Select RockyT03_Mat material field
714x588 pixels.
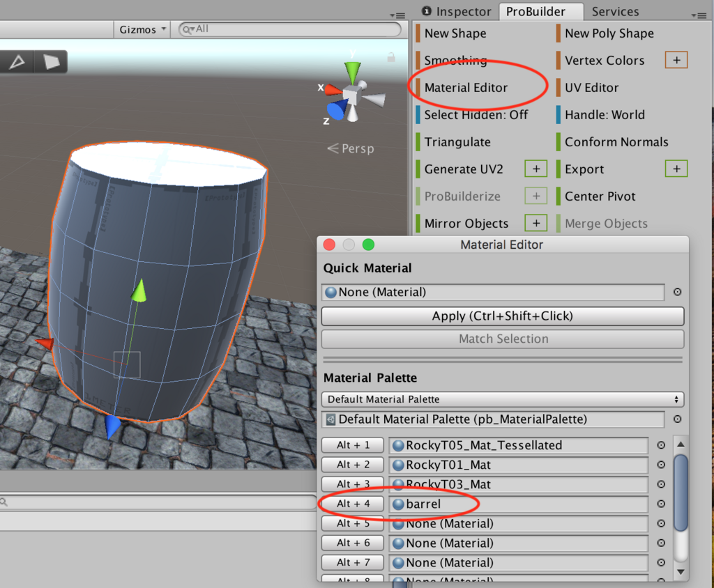click(x=519, y=484)
